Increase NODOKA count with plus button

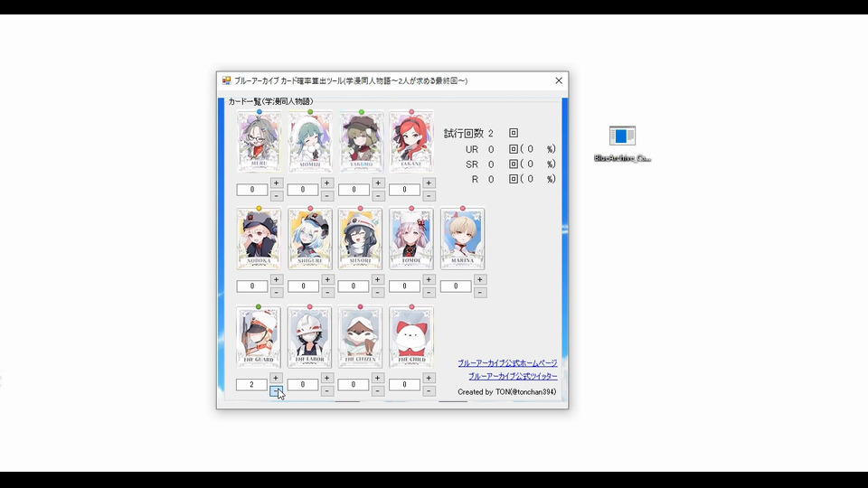point(277,280)
